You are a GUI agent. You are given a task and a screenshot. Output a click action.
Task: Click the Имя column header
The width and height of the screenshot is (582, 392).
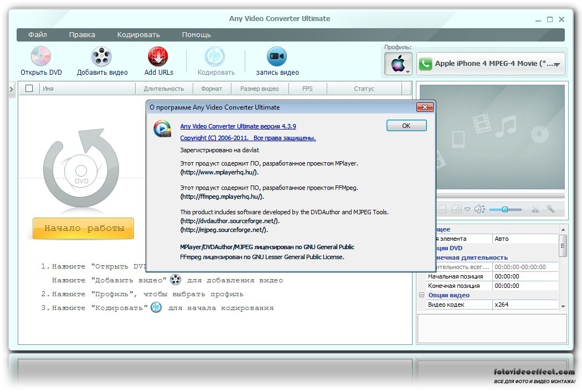coord(87,89)
